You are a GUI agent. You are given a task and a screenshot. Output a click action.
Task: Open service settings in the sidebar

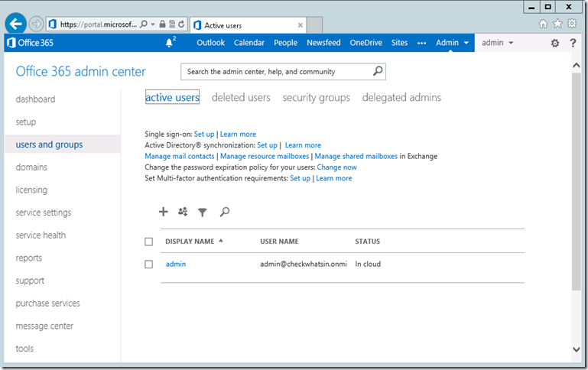pos(44,213)
